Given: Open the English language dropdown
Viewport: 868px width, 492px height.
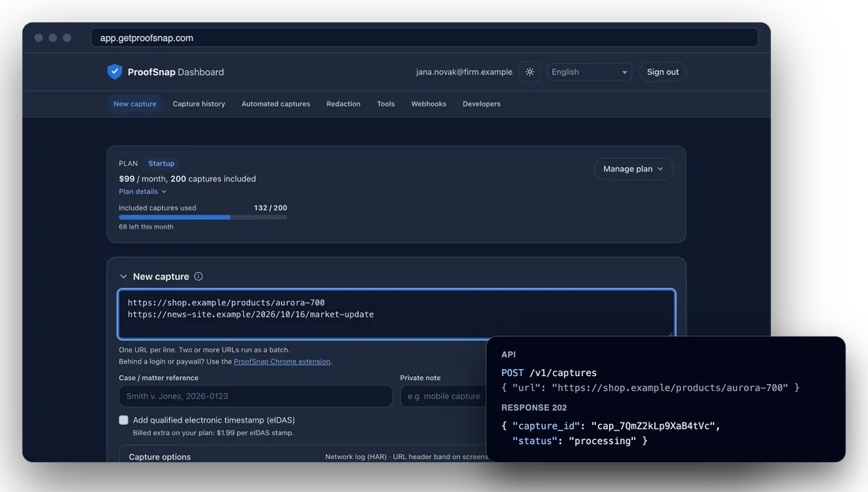Looking at the screenshot, I should [x=589, y=72].
